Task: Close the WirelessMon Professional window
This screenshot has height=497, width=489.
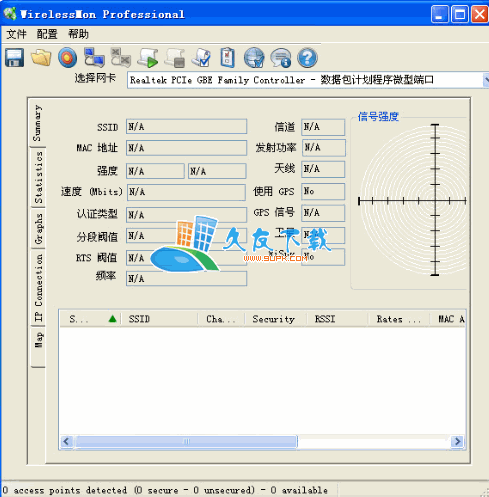Action: (x=480, y=14)
